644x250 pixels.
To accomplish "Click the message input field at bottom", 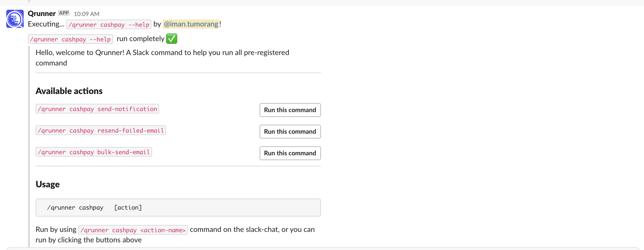I will (x=322, y=248).
